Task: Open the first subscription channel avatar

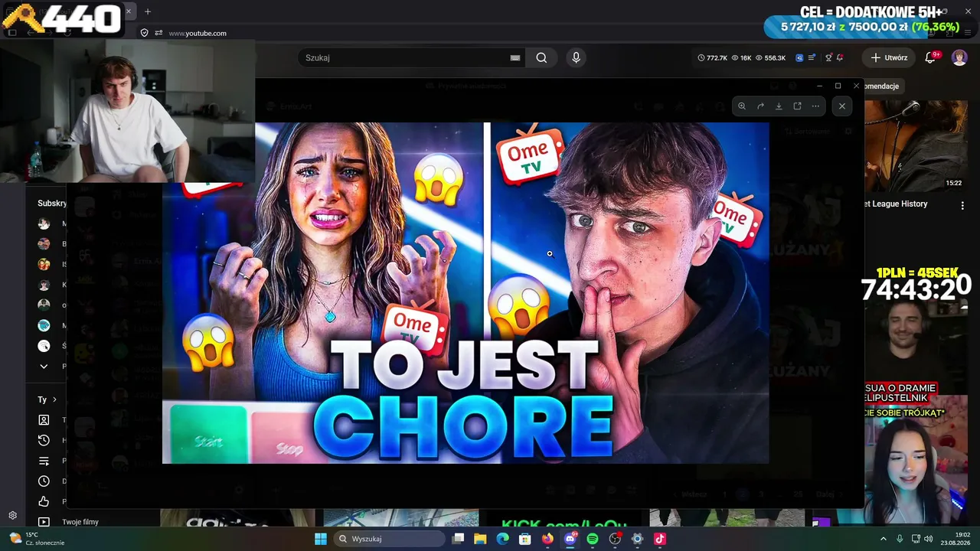Action: click(x=44, y=223)
